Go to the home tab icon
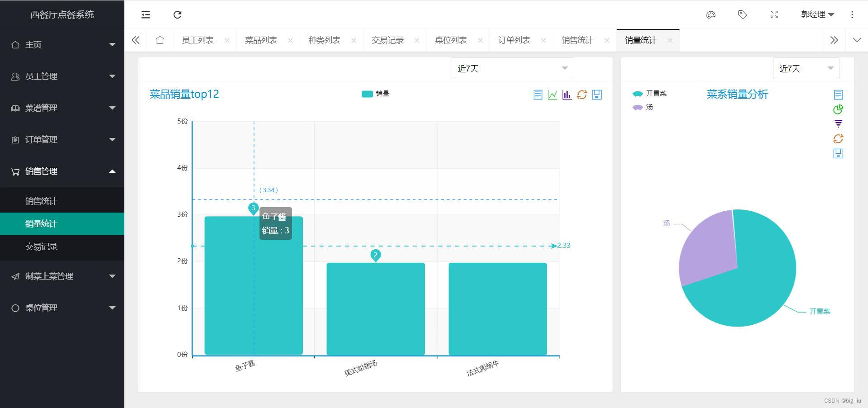 (x=160, y=40)
